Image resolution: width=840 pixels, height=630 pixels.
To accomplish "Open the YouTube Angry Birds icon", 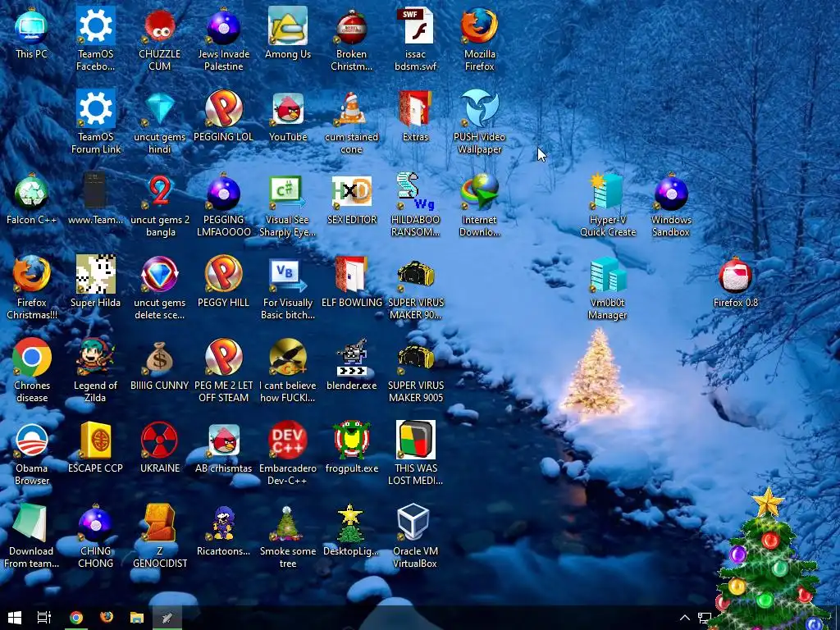I will tap(288, 109).
